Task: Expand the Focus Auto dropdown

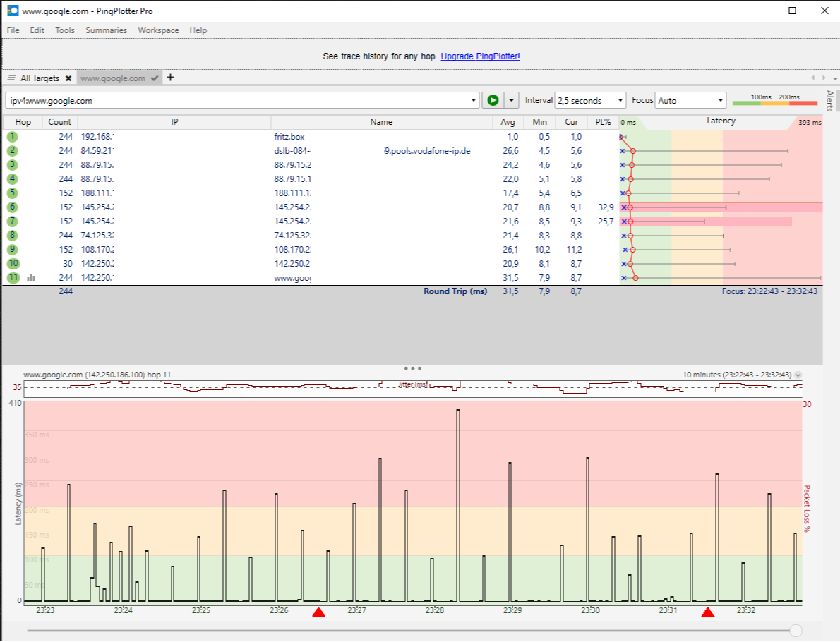Action: pos(720,100)
